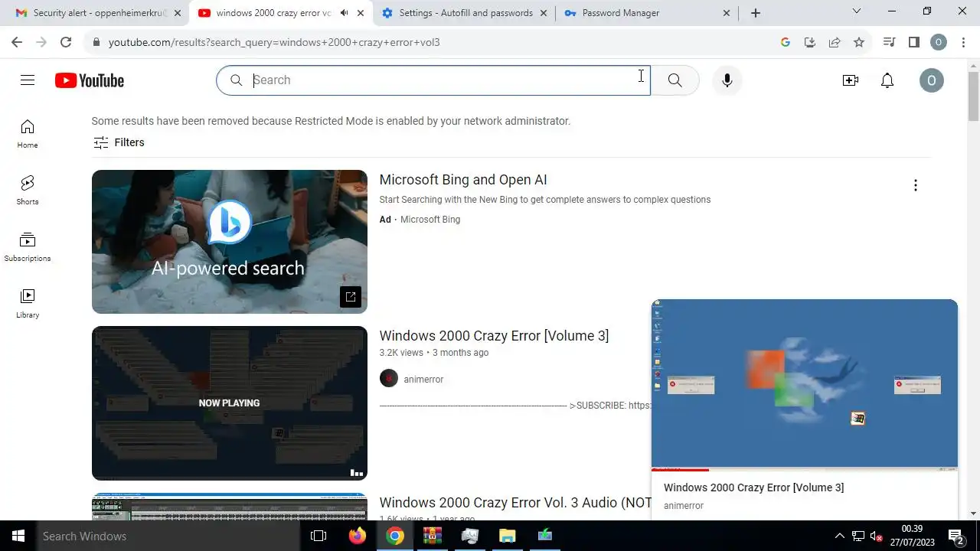This screenshot has width=980, height=551.
Task: Open Home in the left sidebar
Action: click(28, 134)
